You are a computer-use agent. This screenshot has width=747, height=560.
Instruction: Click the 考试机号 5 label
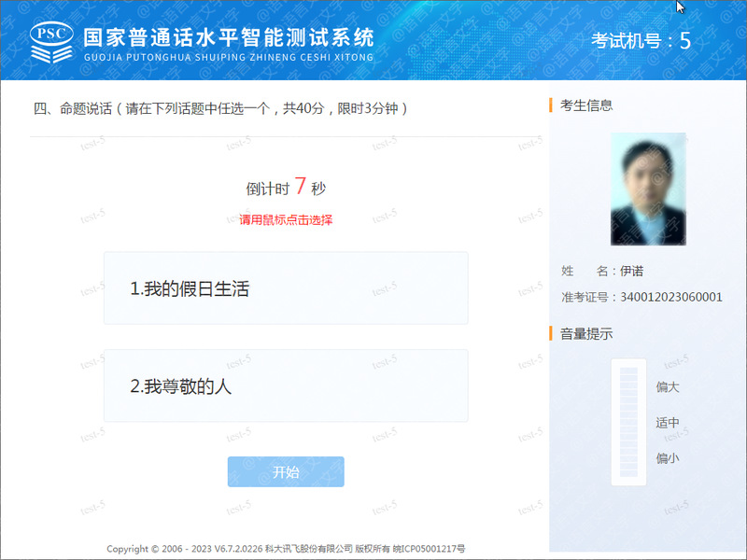click(x=641, y=40)
